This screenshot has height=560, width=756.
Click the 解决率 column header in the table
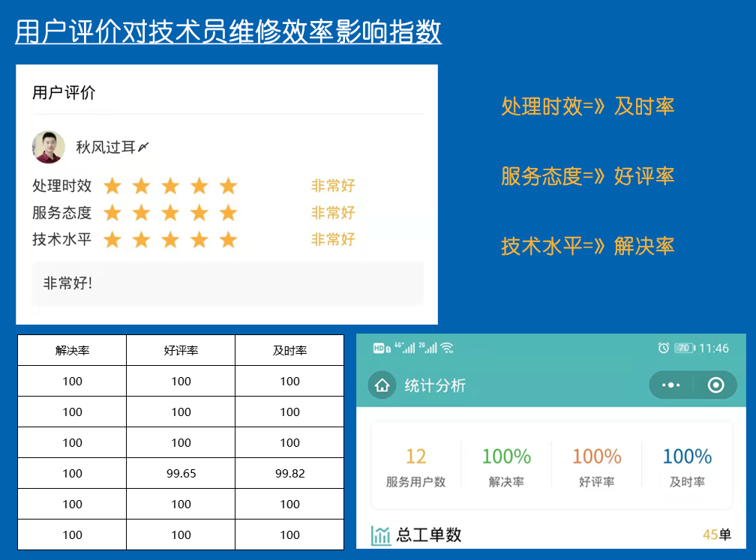pos(71,350)
